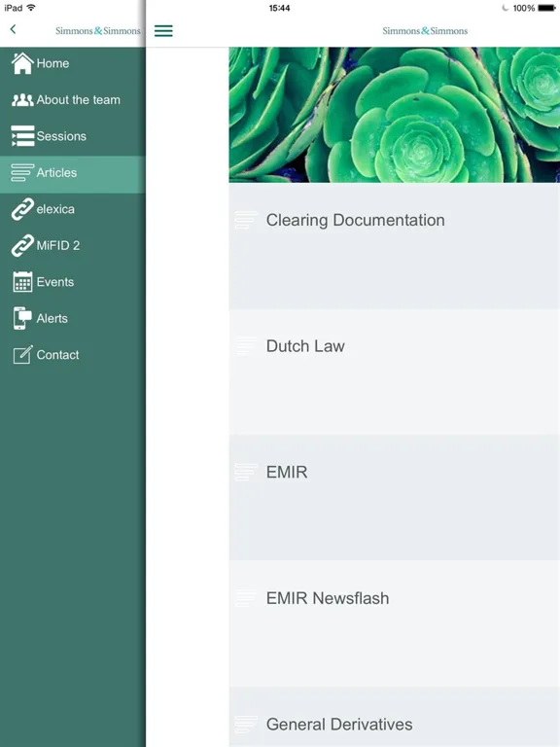Image resolution: width=560 pixels, height=747 pixels.
Task: Open the Contact menu entry
Action: coord(73,355)
